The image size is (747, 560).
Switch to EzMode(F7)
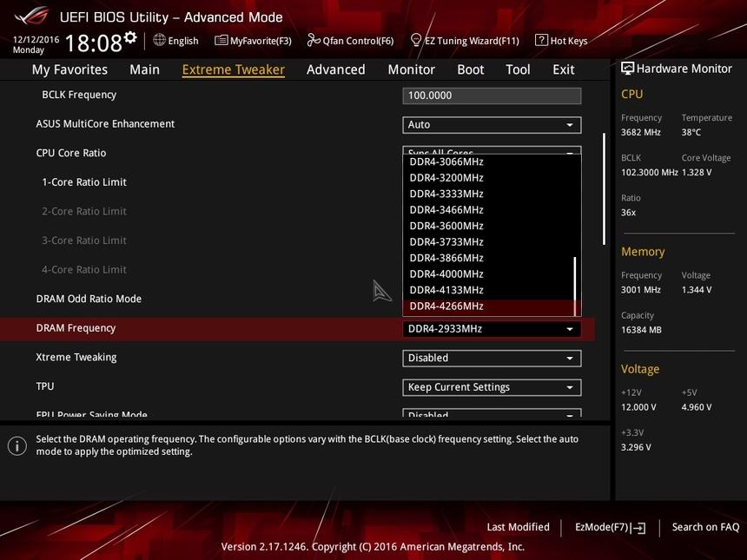point(610,527)
